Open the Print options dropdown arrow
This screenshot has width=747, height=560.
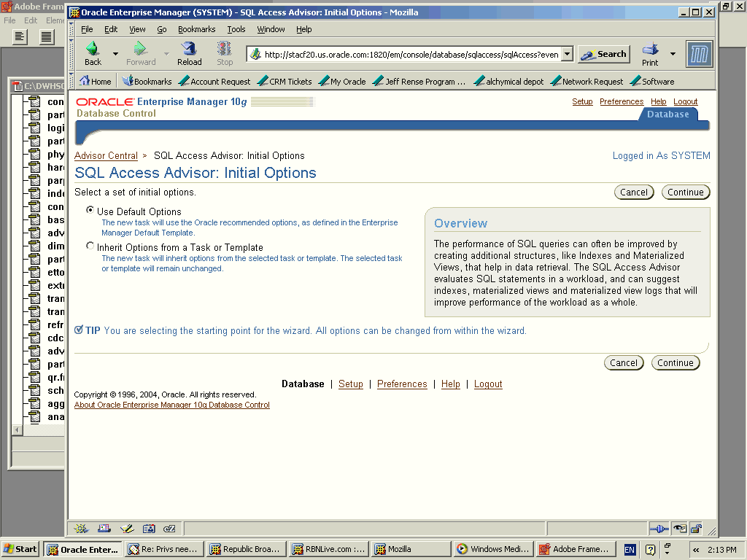673,54
